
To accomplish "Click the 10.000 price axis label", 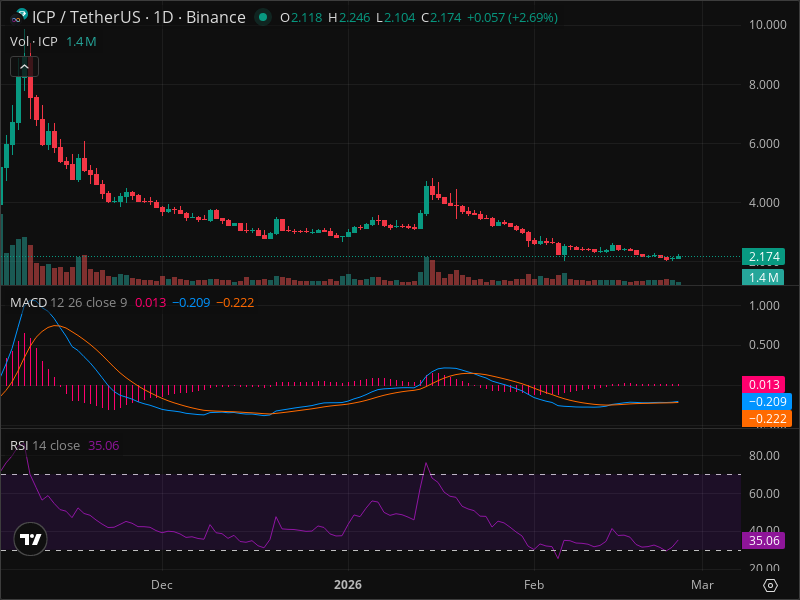I will 767,25.
